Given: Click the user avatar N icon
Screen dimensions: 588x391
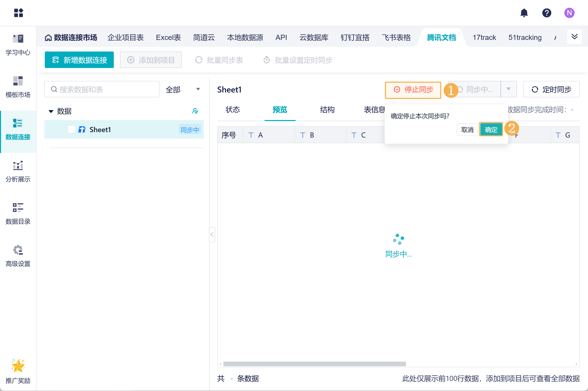Looking at the screenshot, I should 569,13.
